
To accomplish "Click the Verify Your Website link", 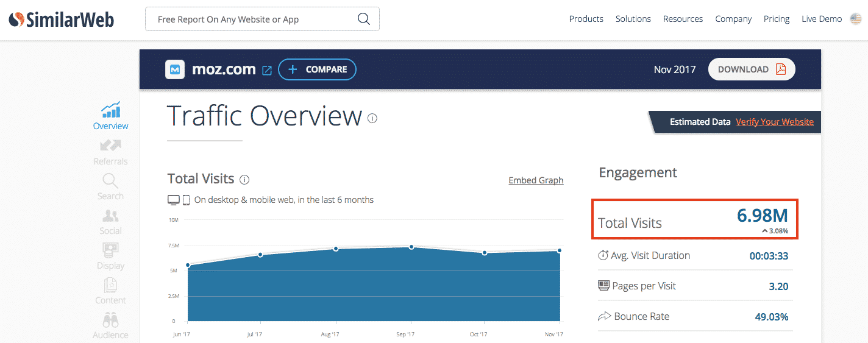I will [775, 122].
